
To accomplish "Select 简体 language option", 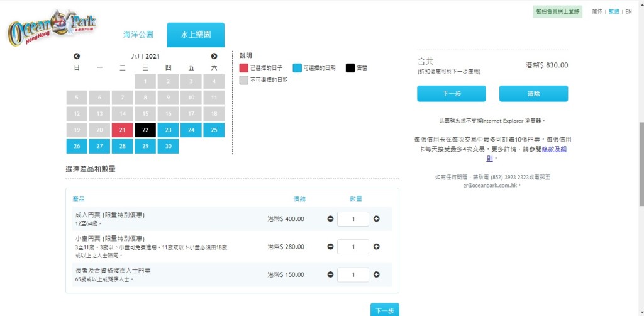I will [597, 12].
